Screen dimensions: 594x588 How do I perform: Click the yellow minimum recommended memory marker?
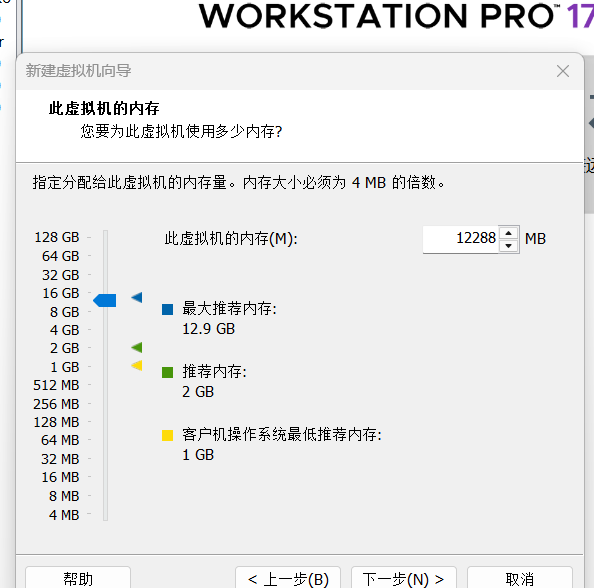click(137, 365)
